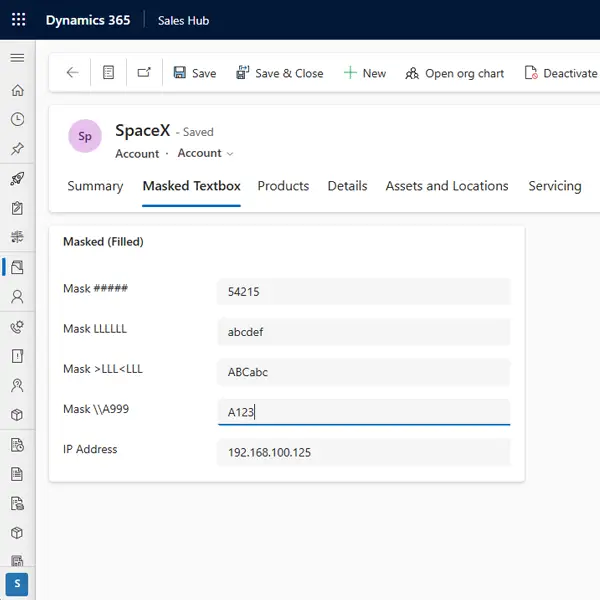
Task: Switch to the Summary tab
Action: pos(95,186)
